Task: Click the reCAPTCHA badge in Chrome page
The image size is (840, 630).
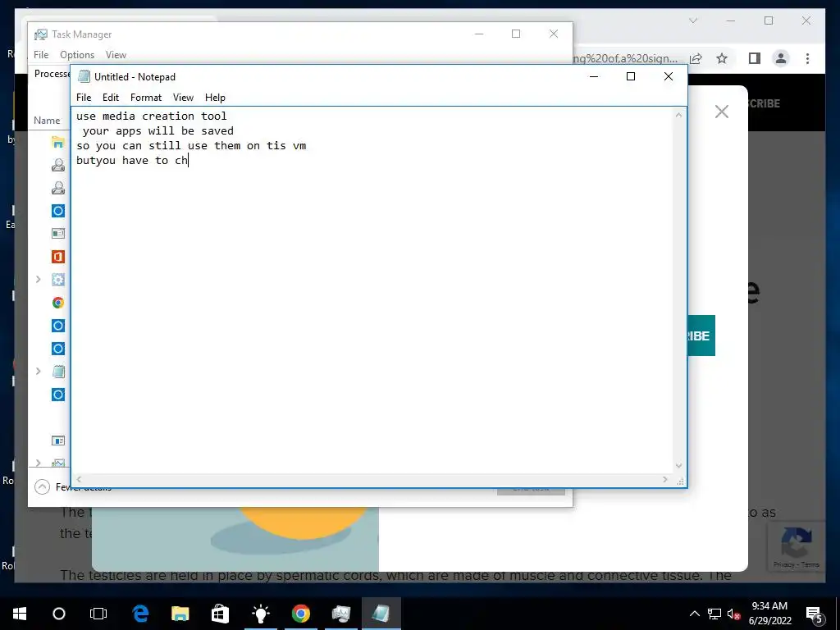Action: pyautogui.click(x=796, y=547)
